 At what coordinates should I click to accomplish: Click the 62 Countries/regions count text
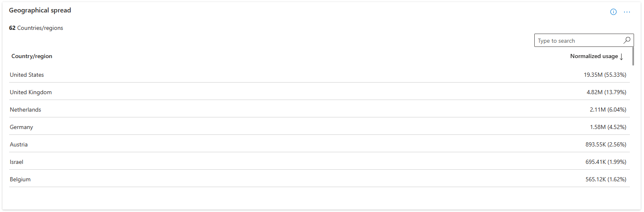tap(36, 28)
